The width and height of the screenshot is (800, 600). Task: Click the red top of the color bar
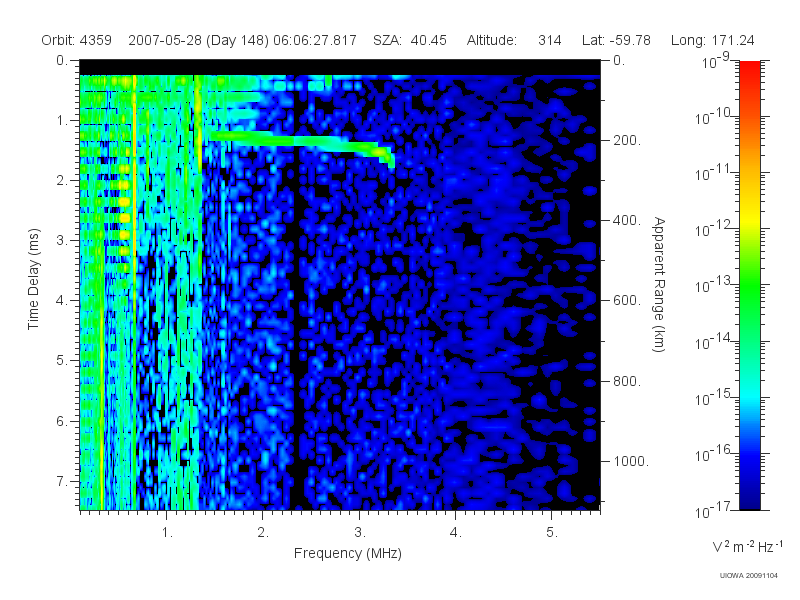point(749,71)
